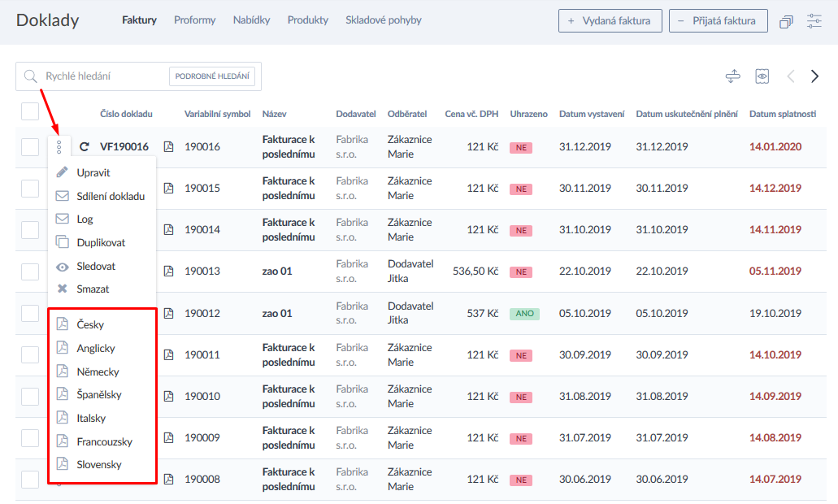Switch to the Proformy tab

[194, 20]
